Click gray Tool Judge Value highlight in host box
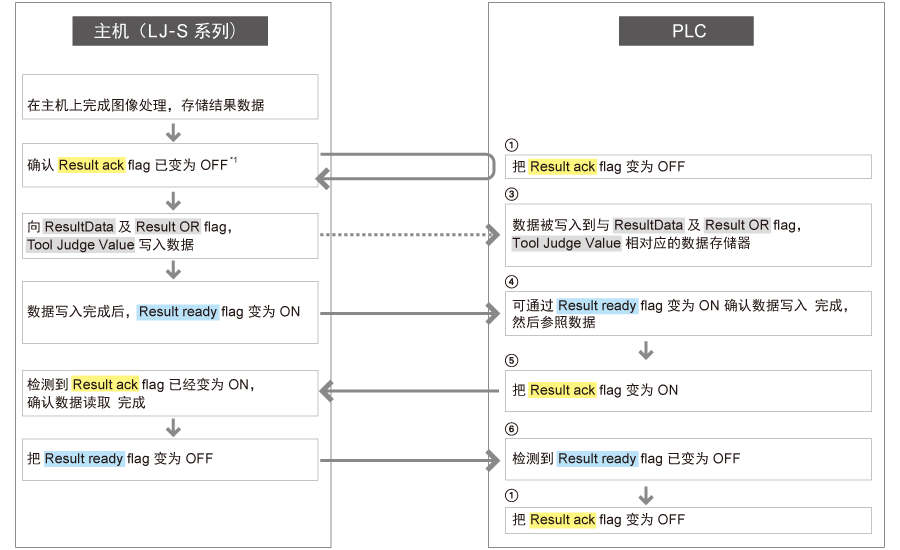 point(80,245)
